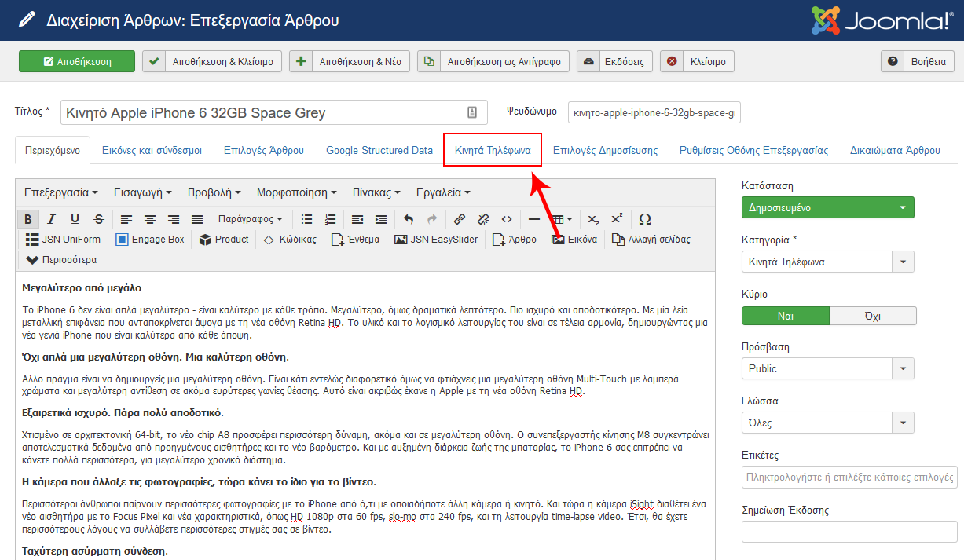Open the Κατηγορία dropdown

[828, 262]
